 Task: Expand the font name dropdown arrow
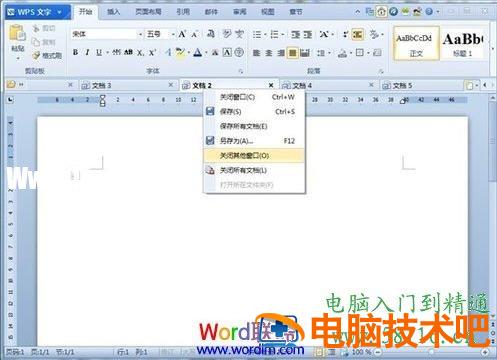point(140,34)
